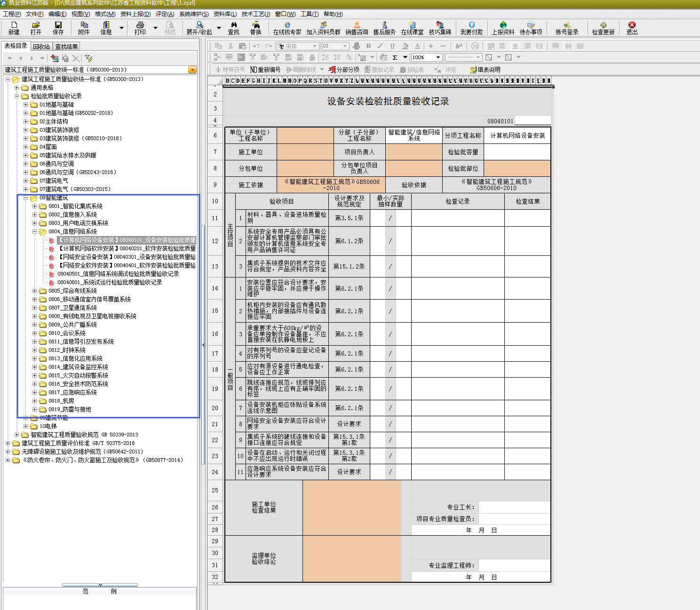Click the 展开/收起 toolbar icon
Image resolution: width=700 pixels, height=610 pixels.
(x=199, y=28)
